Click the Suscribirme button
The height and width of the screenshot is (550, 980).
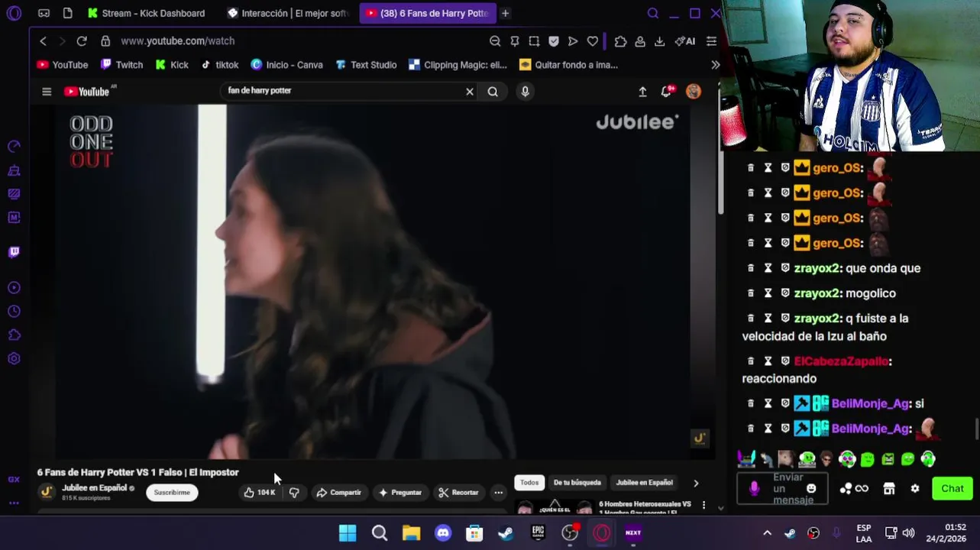click(x=172, y=493)
